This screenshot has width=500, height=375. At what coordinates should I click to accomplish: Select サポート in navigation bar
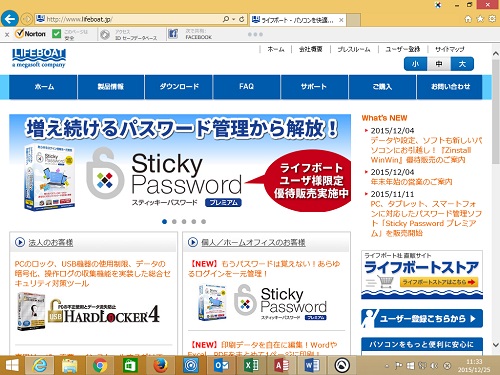pyautogui.click(x=314, y=87)
